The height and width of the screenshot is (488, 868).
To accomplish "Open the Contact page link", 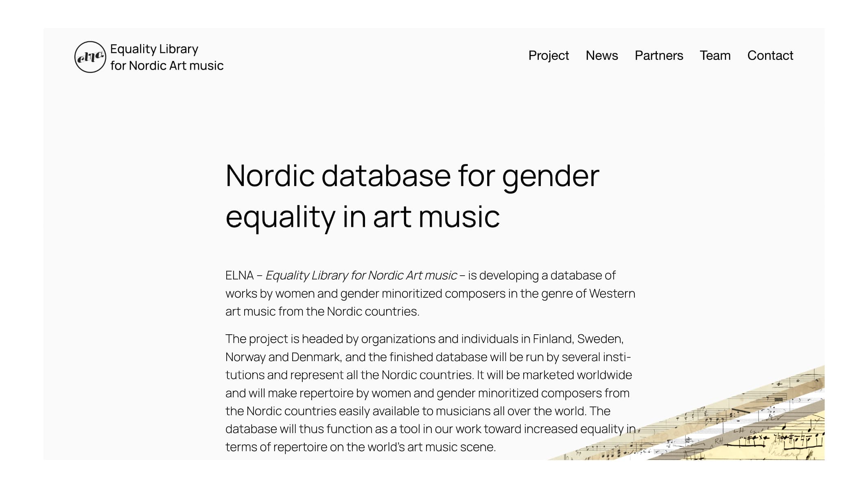I will [770, 55].
